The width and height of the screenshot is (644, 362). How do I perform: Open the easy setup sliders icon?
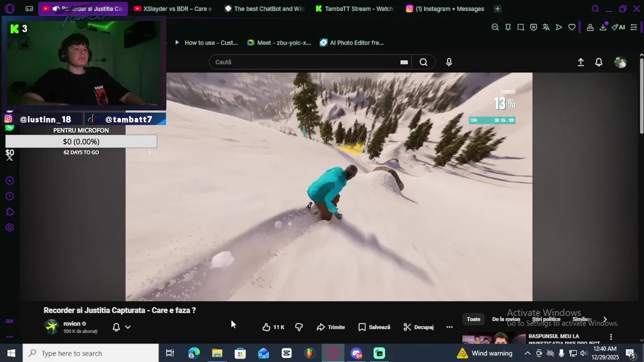click(x=634, y=27)
